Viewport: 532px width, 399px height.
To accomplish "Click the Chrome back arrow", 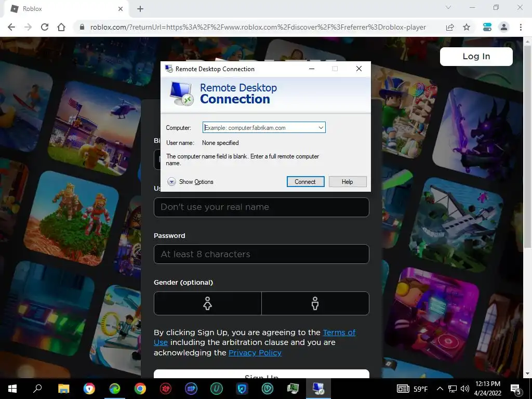I will pyautogui.click(x=11, y=27).
